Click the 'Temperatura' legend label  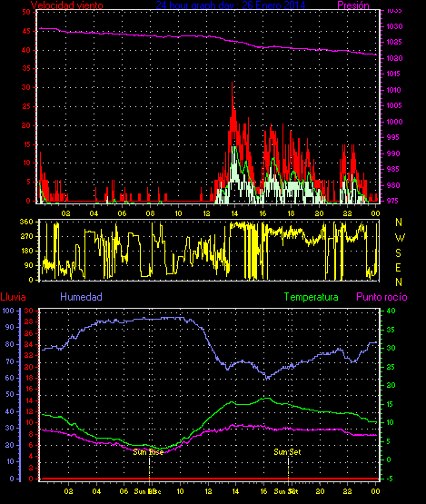pyautogui.click(x=311, y=297)
